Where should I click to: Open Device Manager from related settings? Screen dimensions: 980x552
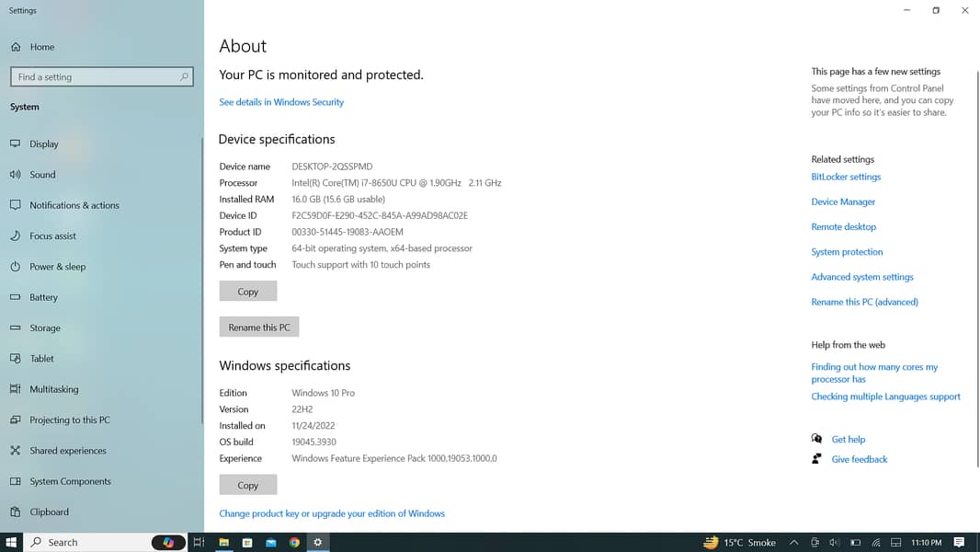[x=843, y=201]
